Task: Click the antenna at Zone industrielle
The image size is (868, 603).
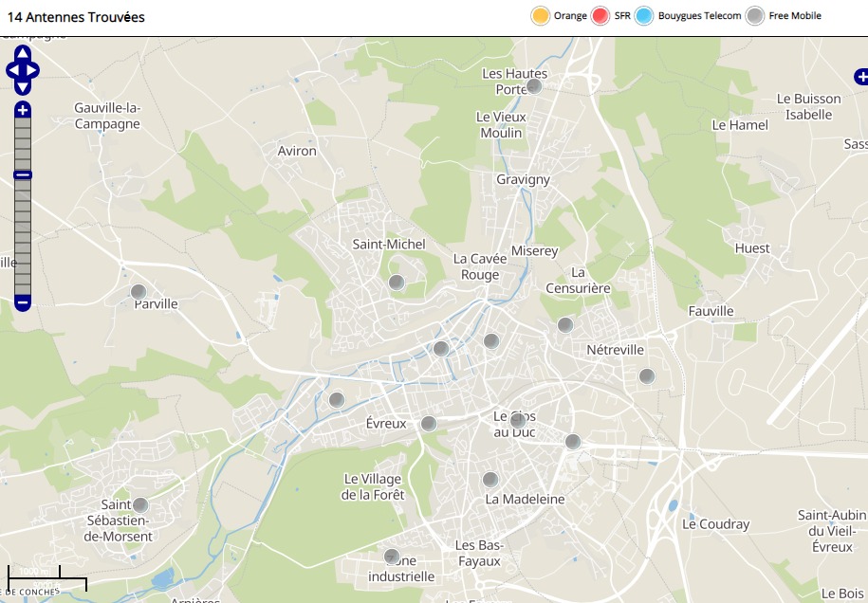Action: click(x=392, y=557)
